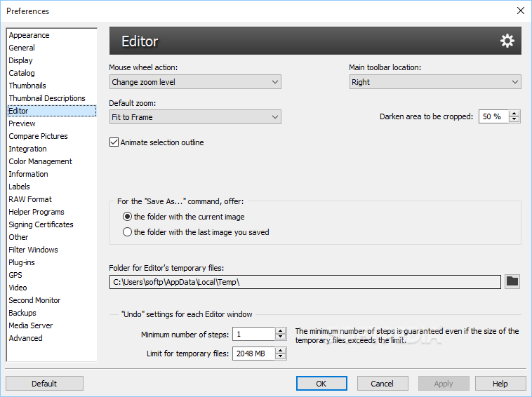The height and width of the screenshot is (397, 532).
Task: Open Integration preferences category
Action: (27, 149)
